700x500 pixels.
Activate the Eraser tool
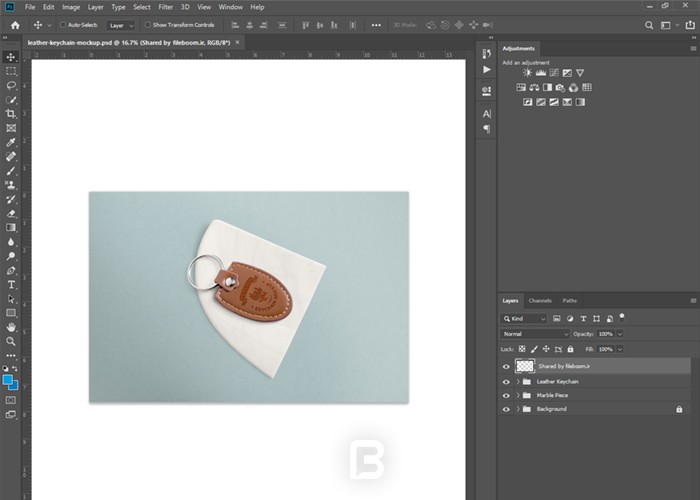click(11, 213)
